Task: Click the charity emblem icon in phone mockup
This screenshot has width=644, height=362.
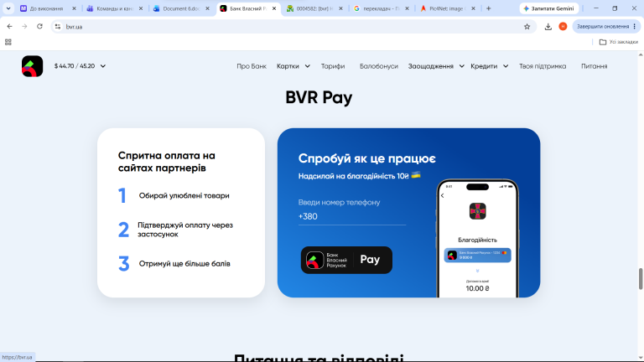Action: (477, 211)
